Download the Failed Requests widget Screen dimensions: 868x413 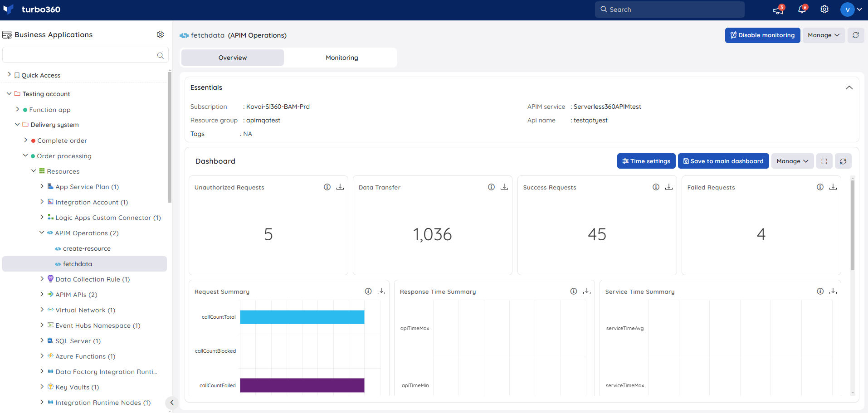[833, 187]
